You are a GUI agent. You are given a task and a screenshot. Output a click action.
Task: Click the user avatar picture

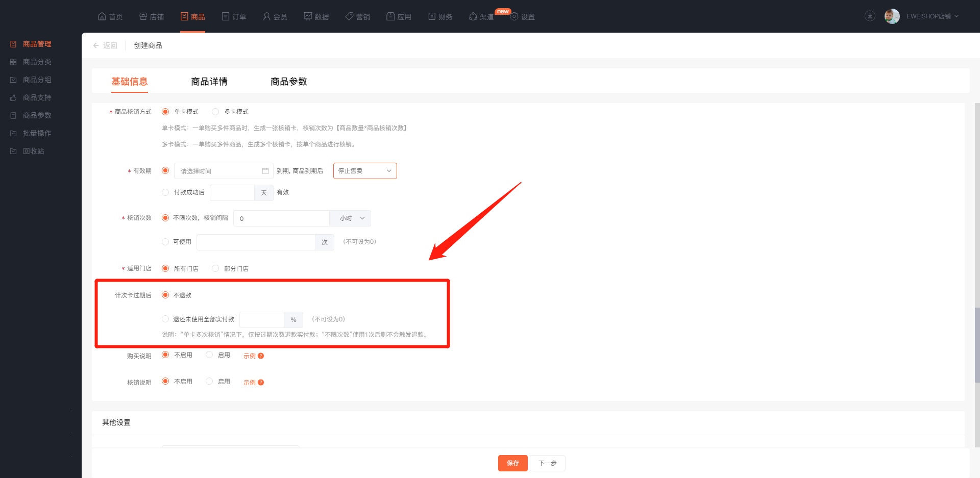click(892, 16)
